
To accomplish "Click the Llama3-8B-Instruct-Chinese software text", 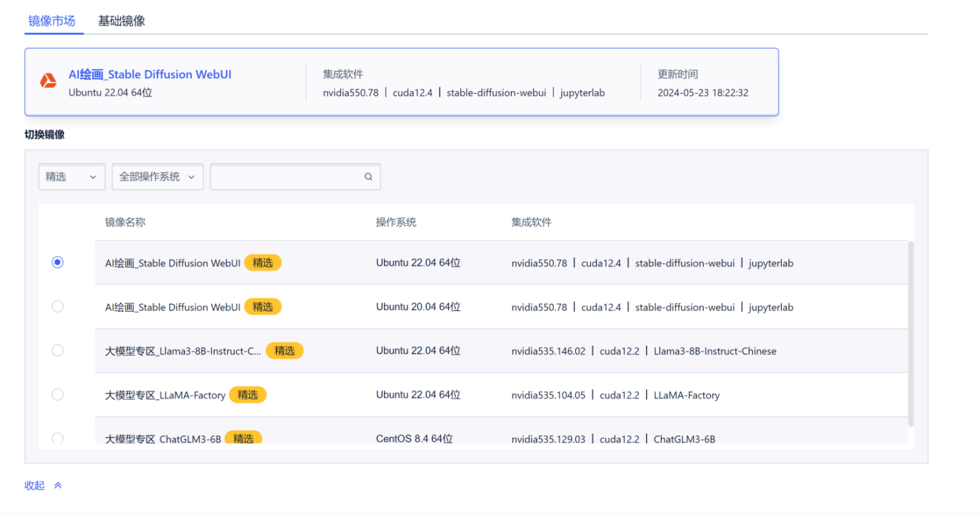I will (715, 351).
